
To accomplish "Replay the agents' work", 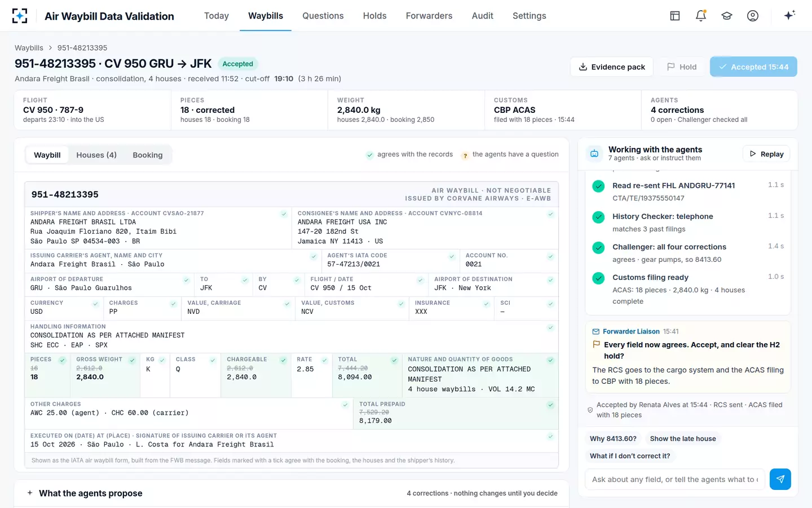I will (x=767, y=154).
